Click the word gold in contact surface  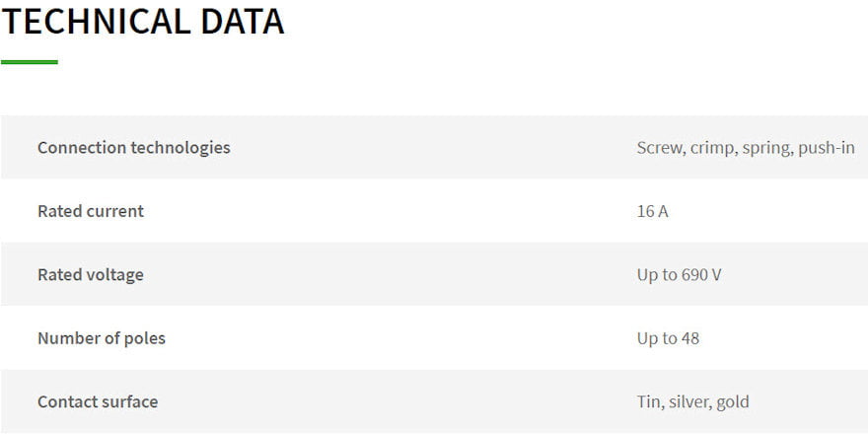click(733, 402)
